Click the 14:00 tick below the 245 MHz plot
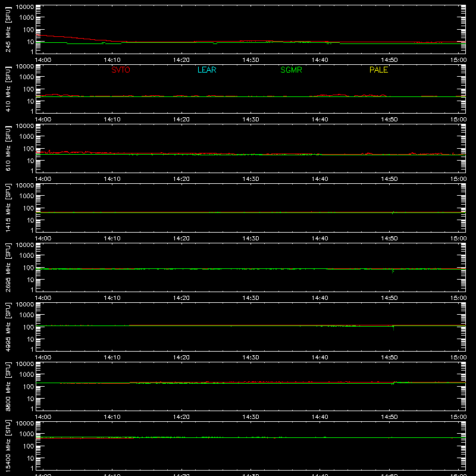 [43, 60]
